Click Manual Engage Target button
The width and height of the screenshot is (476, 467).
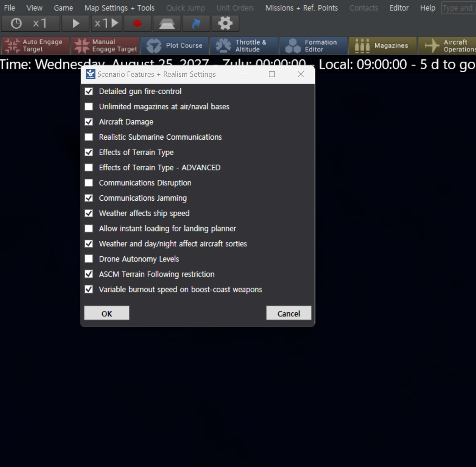click(105, 45)
